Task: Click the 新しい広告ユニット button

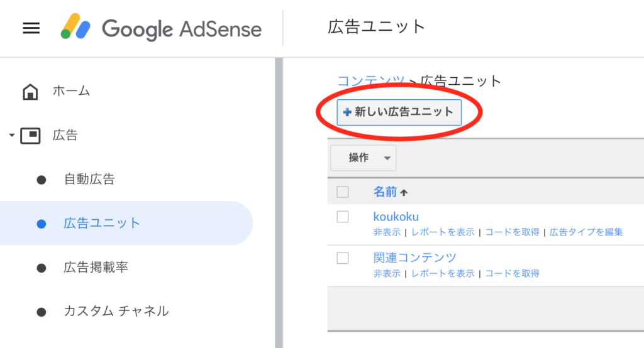Action: click(399, 112)
